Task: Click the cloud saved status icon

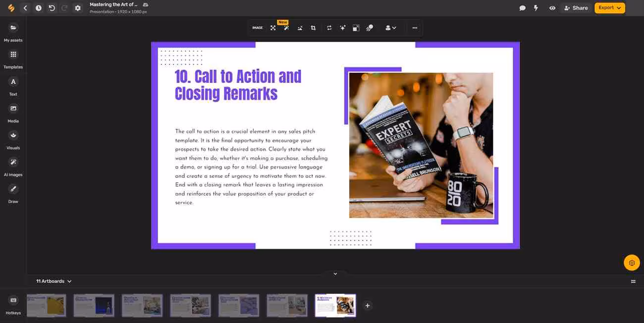Action: (x=146, y=4)
